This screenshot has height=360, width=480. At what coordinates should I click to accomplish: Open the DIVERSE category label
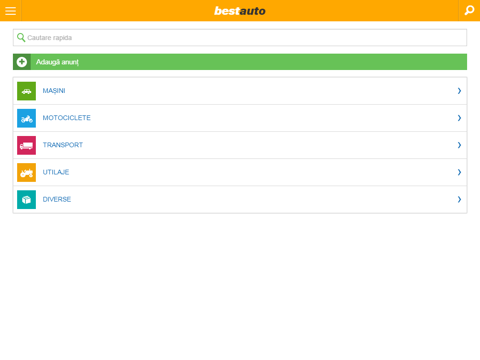click(57, 199)
